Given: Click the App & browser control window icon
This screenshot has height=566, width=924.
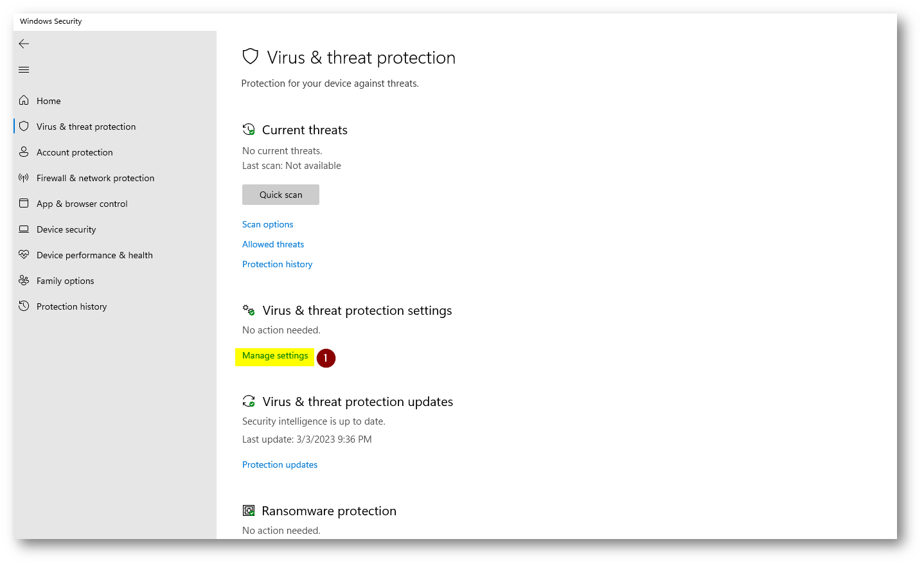Looking at the screenshot, I should click(x=24, y=203).
